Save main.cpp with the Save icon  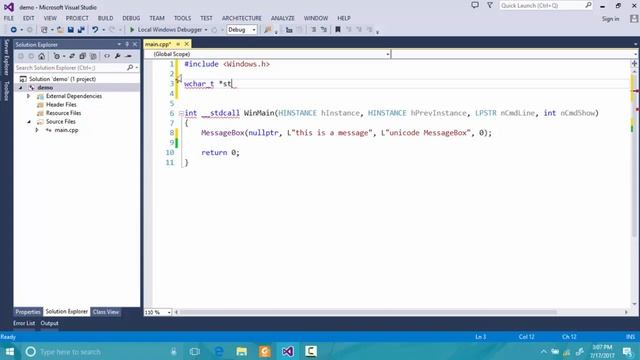click(70, 30)
